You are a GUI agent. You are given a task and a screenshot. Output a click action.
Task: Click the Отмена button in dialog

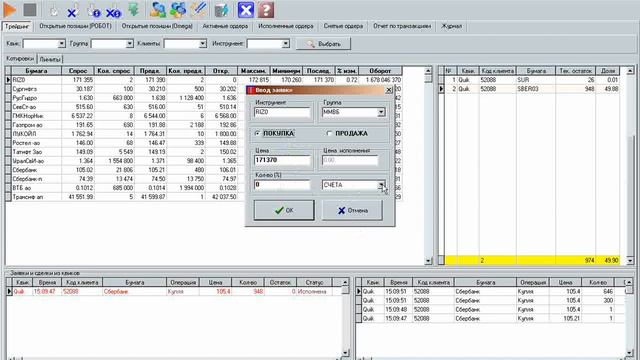click(x=352, y=210)
